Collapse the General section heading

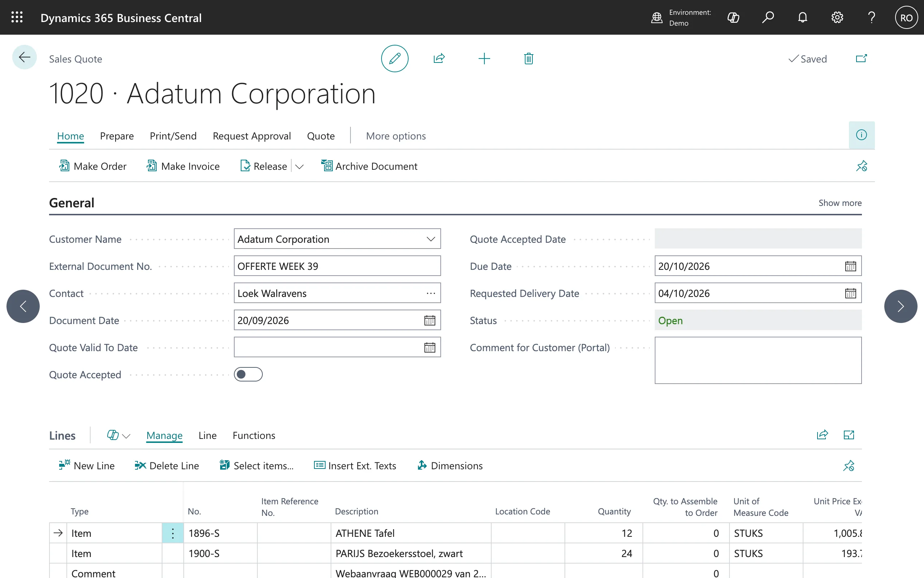(71, 203)
